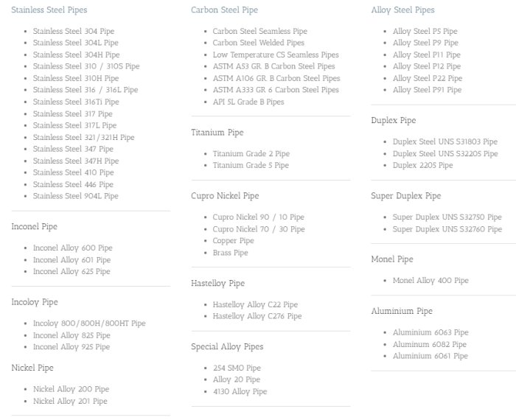The width and height of the screenshot is (516, 420).
Task: Open Stainless Steel 316Ti Pipe page
Action: (x=75, y=102)
